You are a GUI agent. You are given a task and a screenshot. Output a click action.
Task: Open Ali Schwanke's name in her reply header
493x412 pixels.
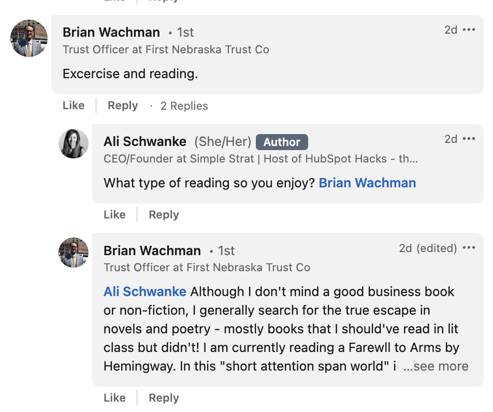pos(145,141)
